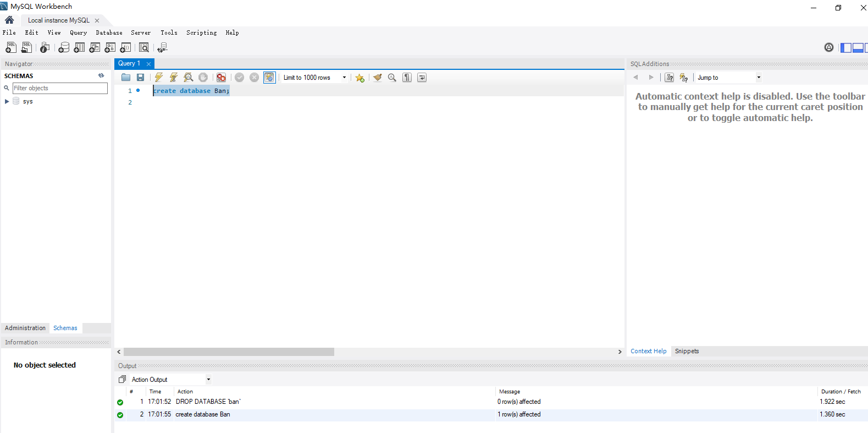The width and height of the screenshot is (868, 433).
Task: Toggle the bottom output panel visibility
Action: (858, 48)
